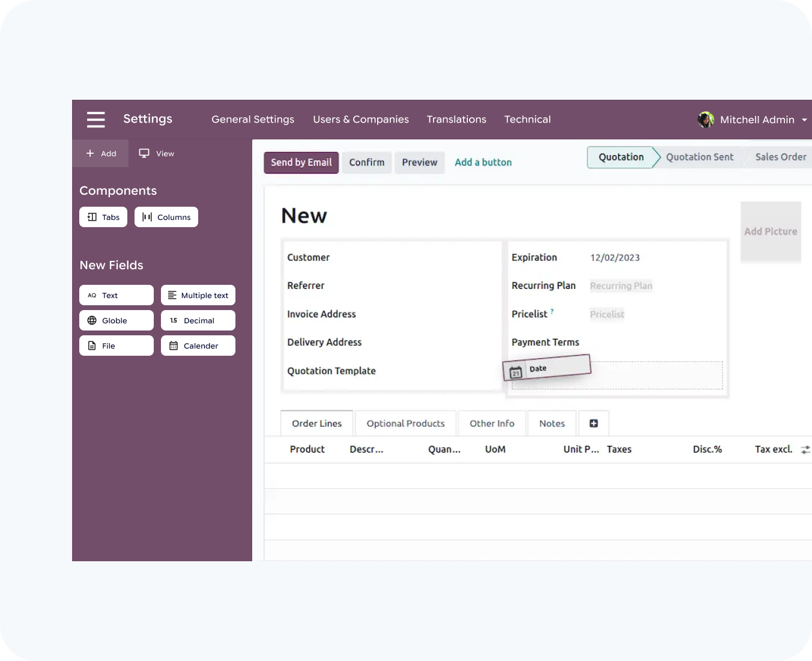Click the Preview button
Screen dimensions: 812x661
click(420, 162)
